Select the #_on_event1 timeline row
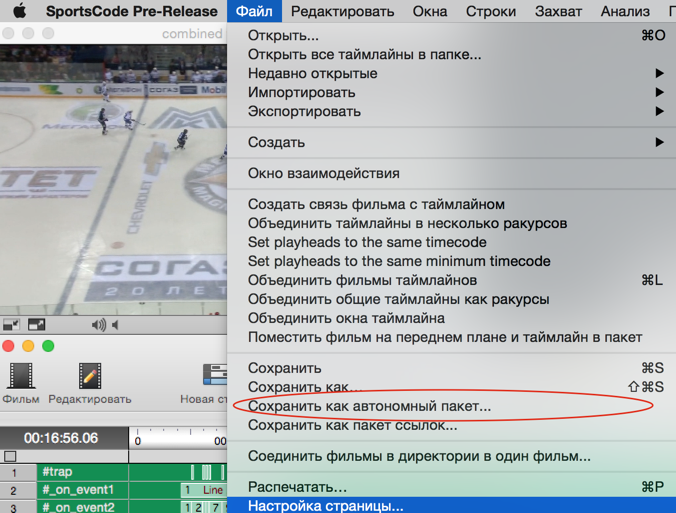Screen dimensions: 676x513 point(82,490)
